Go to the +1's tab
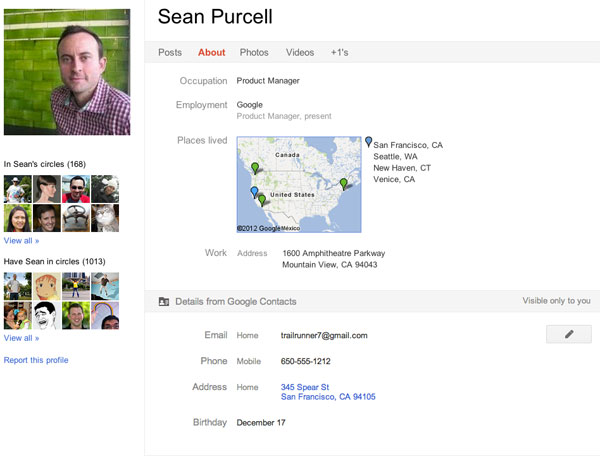Viewport: 600px width, 459px height. click(x=339, y=52)
